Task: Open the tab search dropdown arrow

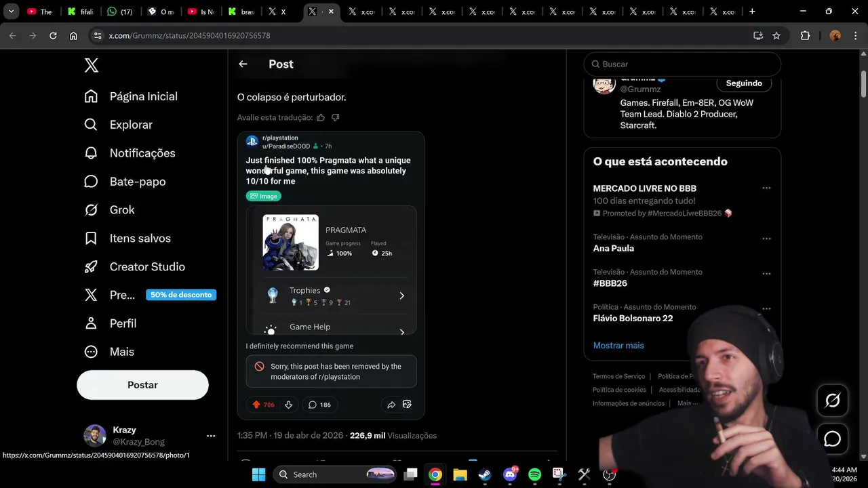Action: pyautogui.click(x=11, y=12)
